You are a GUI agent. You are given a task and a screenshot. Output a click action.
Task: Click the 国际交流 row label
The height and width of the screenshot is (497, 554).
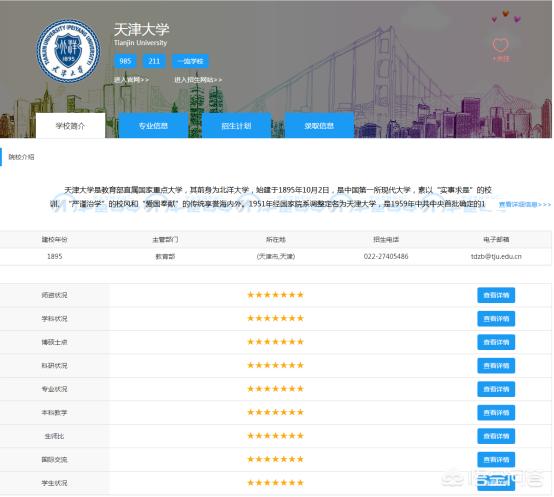click(x=54, y=460)
